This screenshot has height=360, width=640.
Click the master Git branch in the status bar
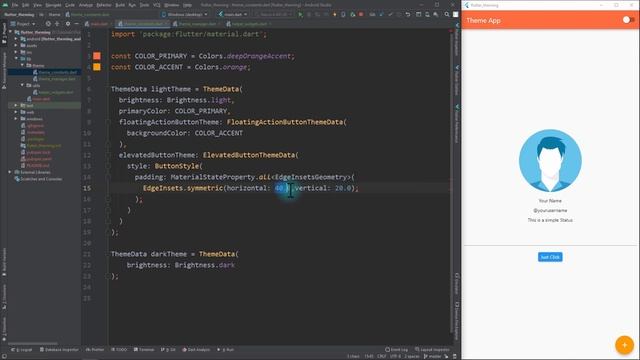pyautogui.click(x=432, y=356)
